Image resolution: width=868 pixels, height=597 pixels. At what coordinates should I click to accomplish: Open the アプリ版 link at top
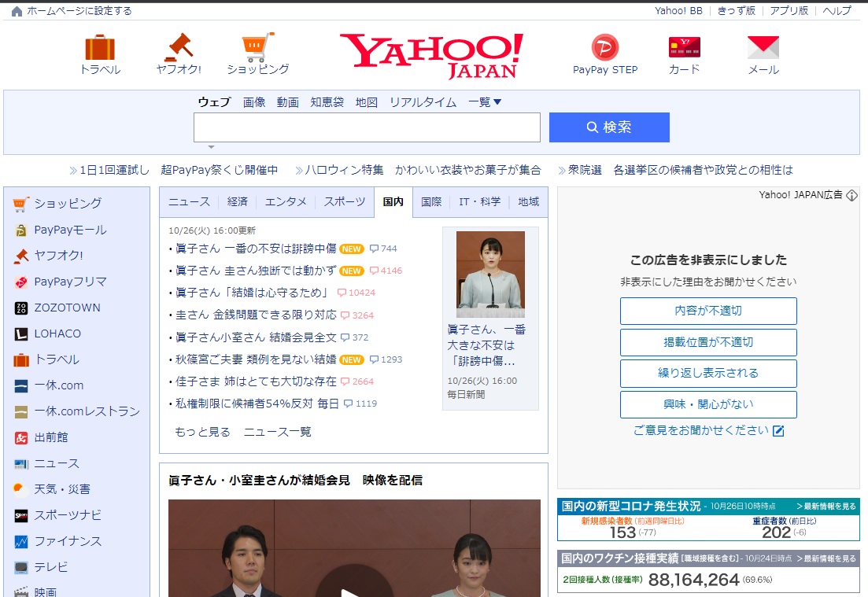coord(789,10)
